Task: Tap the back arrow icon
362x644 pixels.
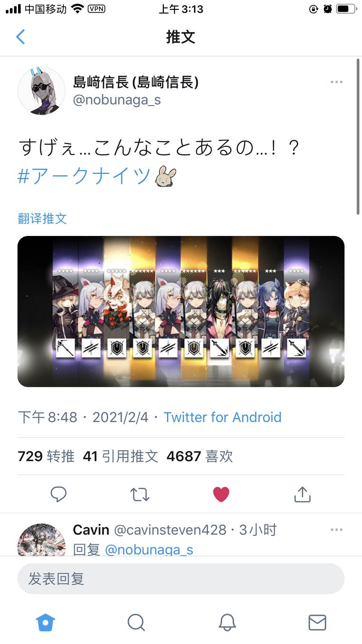Action: [20, 37]
